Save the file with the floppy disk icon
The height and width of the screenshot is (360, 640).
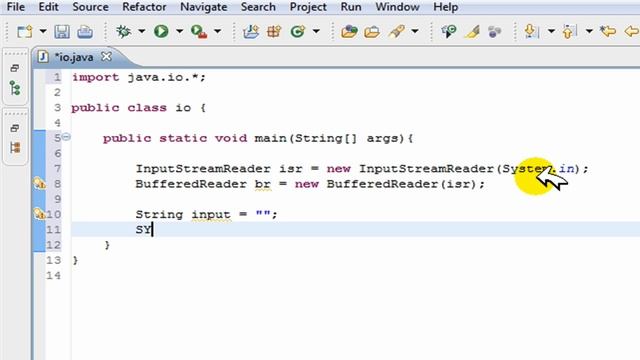pyautogui.click(x=62, y=31)
